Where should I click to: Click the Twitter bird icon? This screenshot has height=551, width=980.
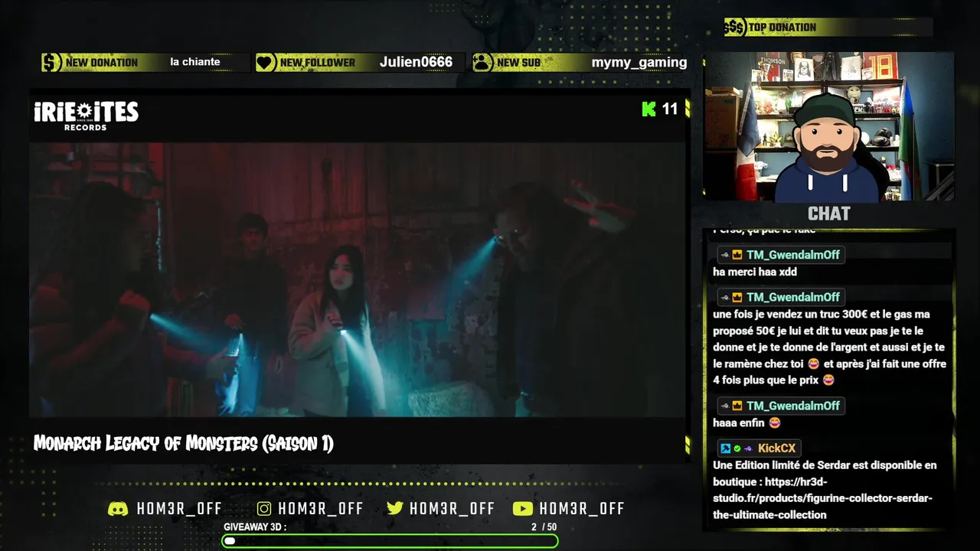(x=395, y=509)
